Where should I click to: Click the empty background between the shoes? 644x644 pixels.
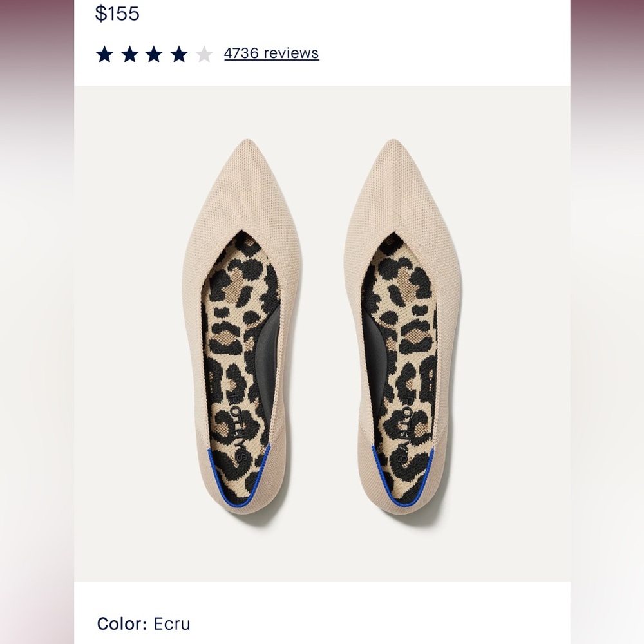click(322, 322)
